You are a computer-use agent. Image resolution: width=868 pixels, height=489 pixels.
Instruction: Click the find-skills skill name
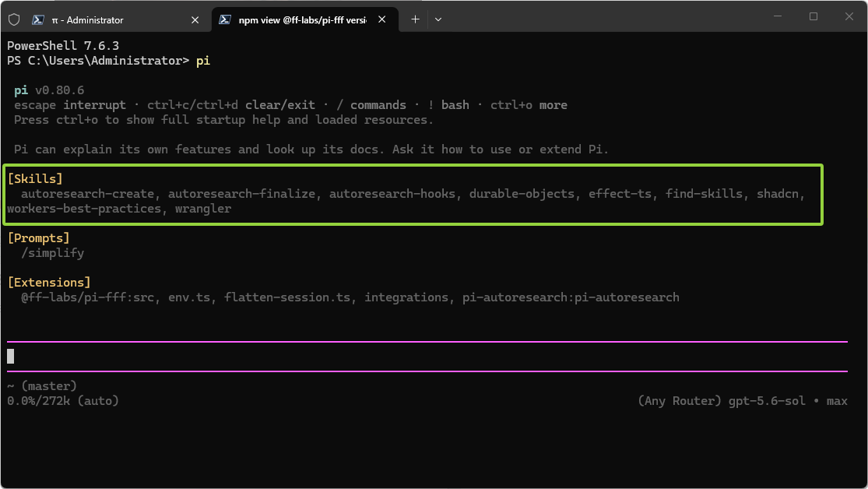click(x=705, y=194)
